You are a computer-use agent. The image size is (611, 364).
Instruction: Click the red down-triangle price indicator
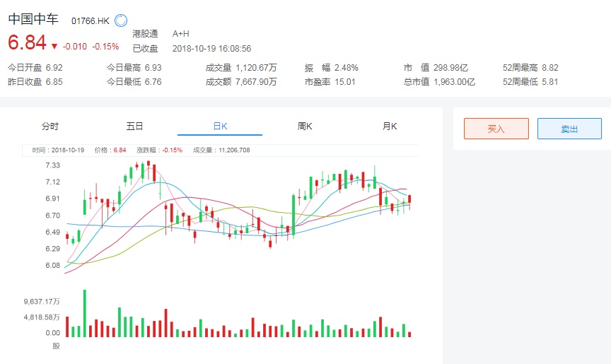click(x=54, y=46)
